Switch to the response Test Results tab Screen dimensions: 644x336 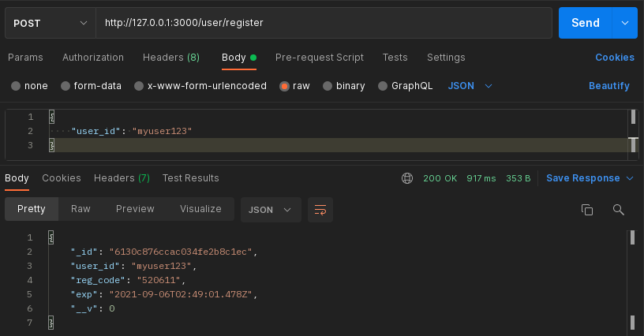pos(190,178)
